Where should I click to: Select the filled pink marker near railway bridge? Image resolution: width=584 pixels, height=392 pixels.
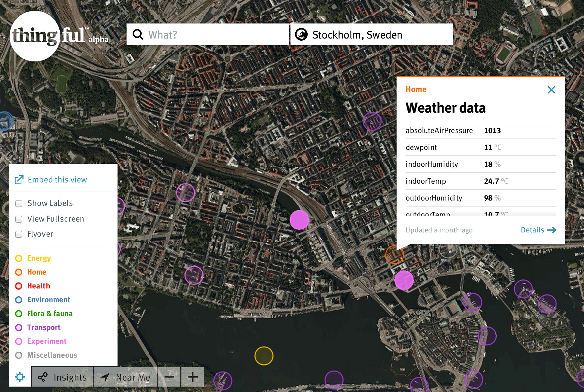click(299, 220)
